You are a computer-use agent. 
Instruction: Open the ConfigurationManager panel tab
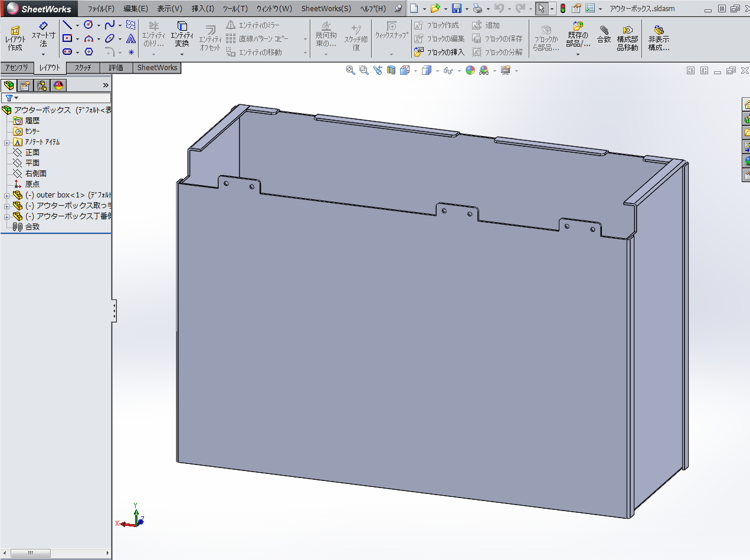coord(42,85)
